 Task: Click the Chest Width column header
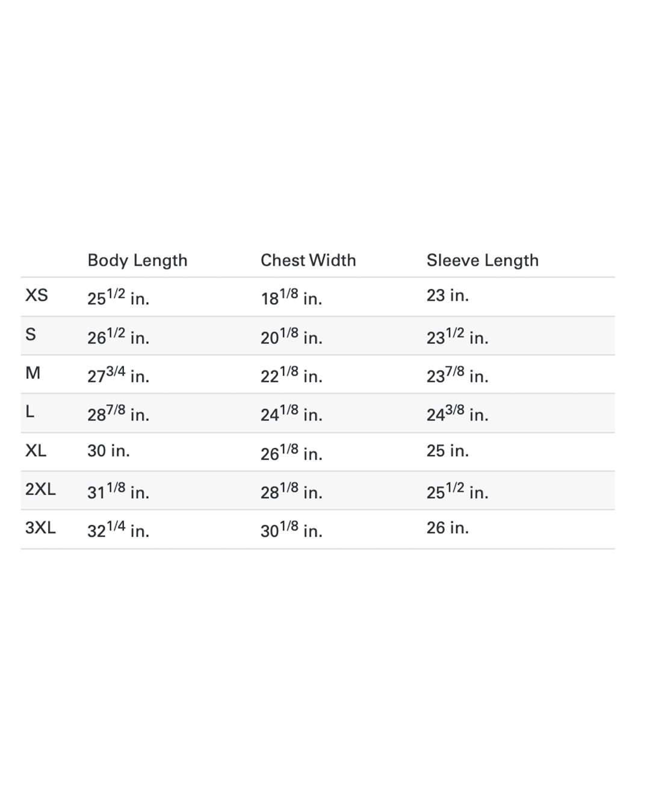click(x=308, y=260)
